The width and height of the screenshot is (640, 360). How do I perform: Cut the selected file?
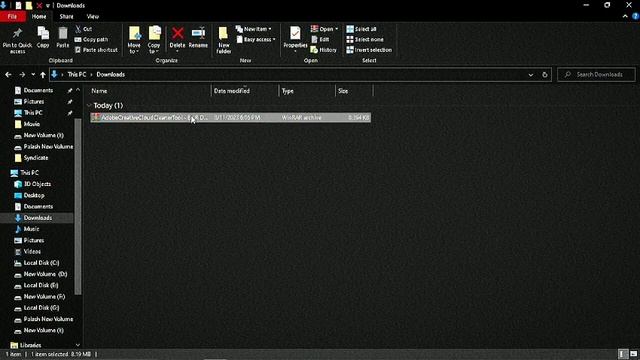[83, 29]
